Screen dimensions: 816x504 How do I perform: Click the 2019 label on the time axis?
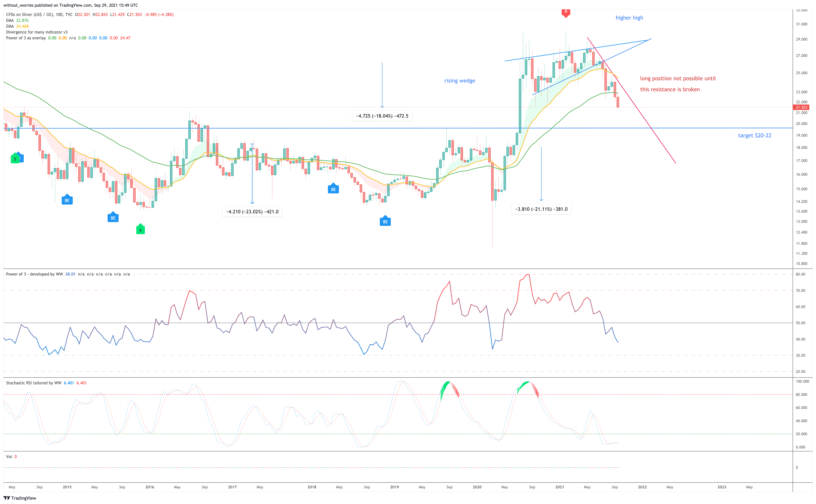394,487
